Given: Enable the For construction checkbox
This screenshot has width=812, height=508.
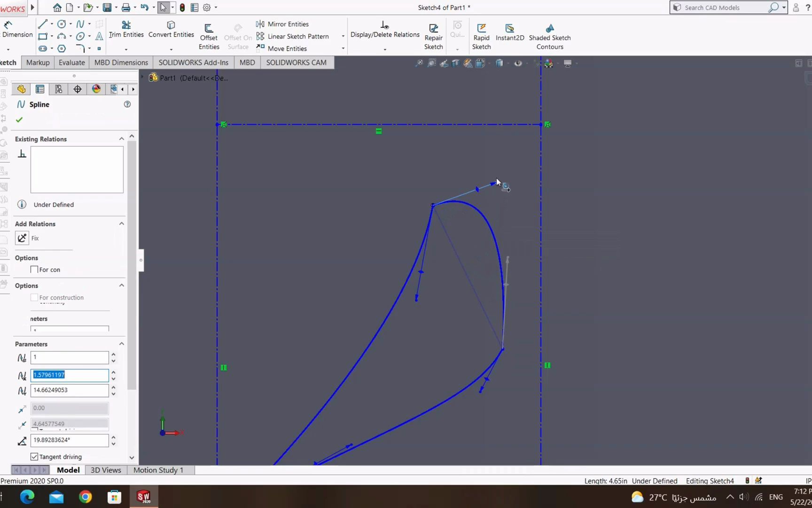Looking at the screenshot, I should click(x=34, y=297).
